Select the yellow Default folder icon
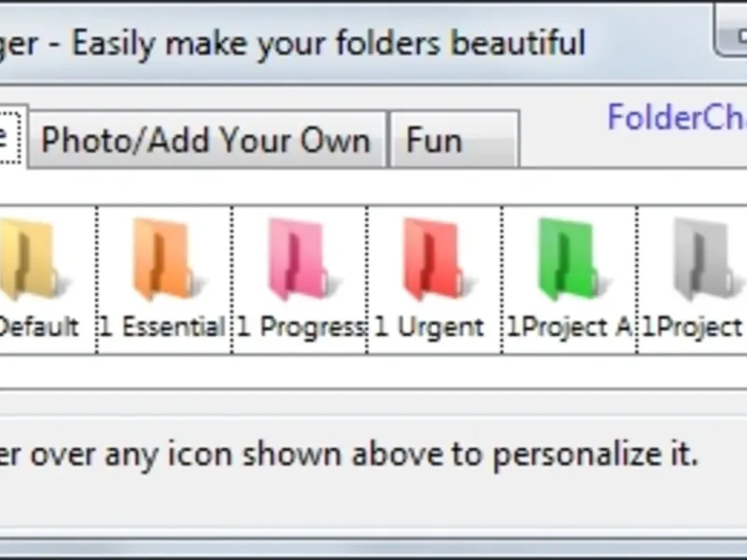This screenshot has width=747, height=560. 28,259
